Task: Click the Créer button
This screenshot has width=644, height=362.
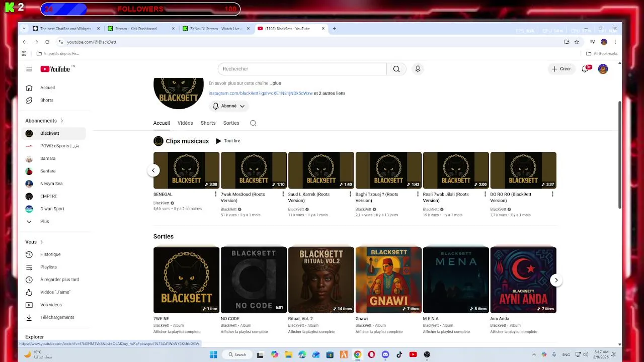Action: click(561, 69)
